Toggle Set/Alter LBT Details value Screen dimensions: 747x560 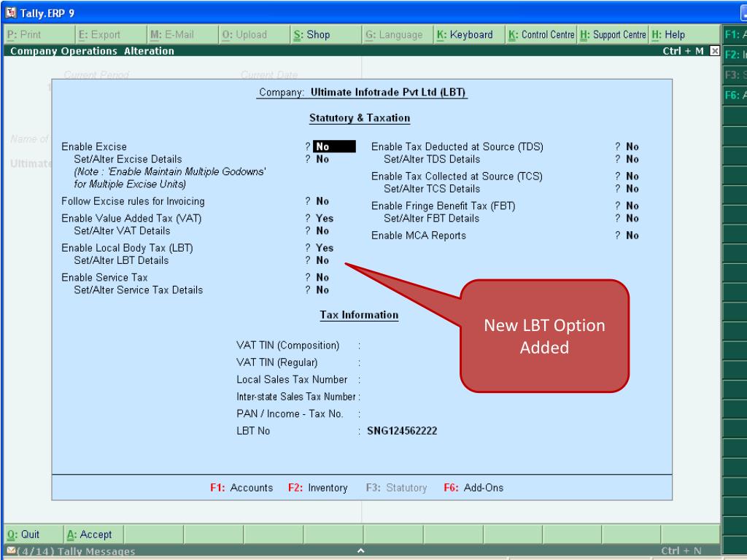point(322,260)
